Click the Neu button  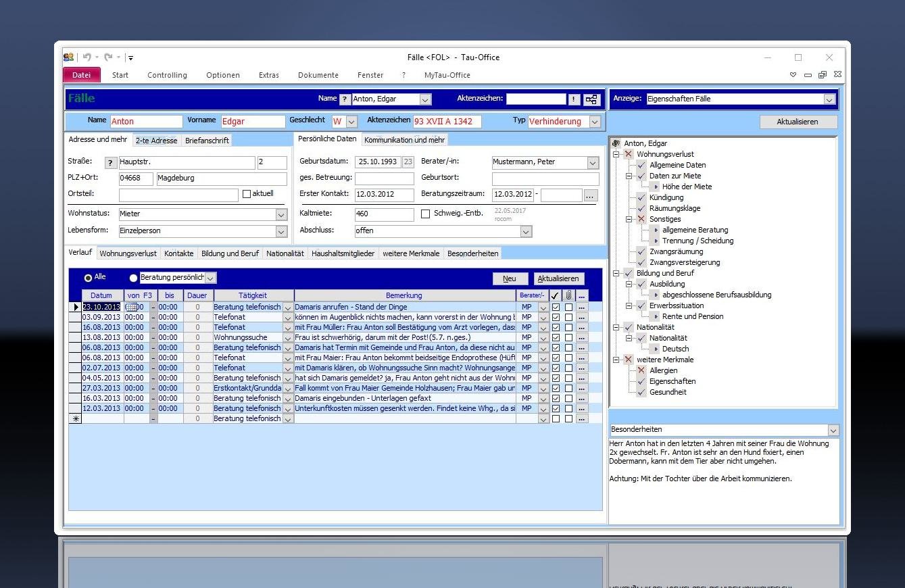[x=510, y=278]
